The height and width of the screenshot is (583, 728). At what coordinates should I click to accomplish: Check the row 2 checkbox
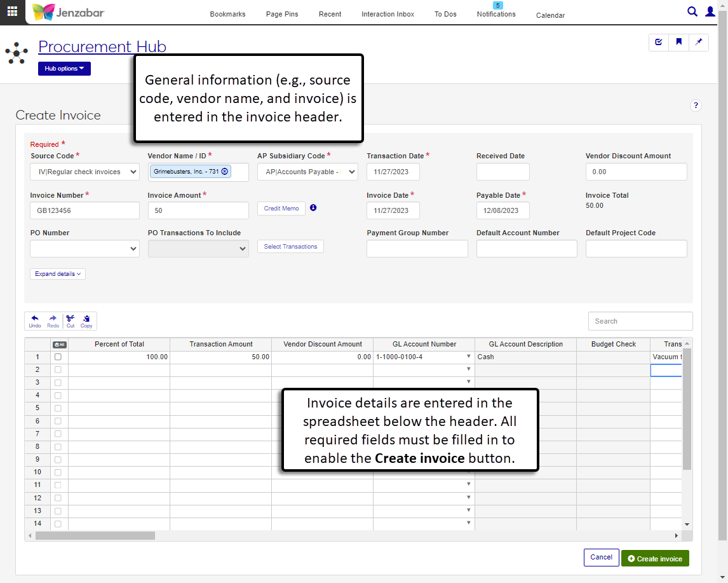[58, 370]
